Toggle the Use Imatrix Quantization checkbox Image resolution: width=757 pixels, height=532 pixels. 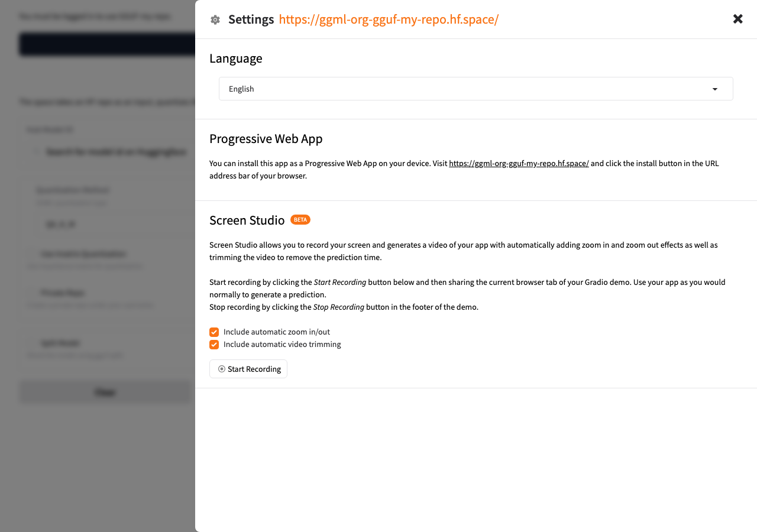[x=33, y=254]
